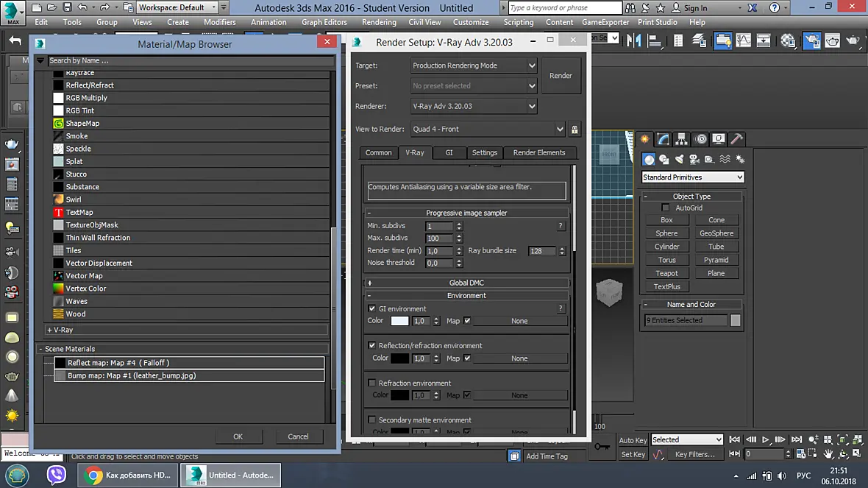Switch to Motion command panel tab
868x488 pixels.
[x=700, y=139]
